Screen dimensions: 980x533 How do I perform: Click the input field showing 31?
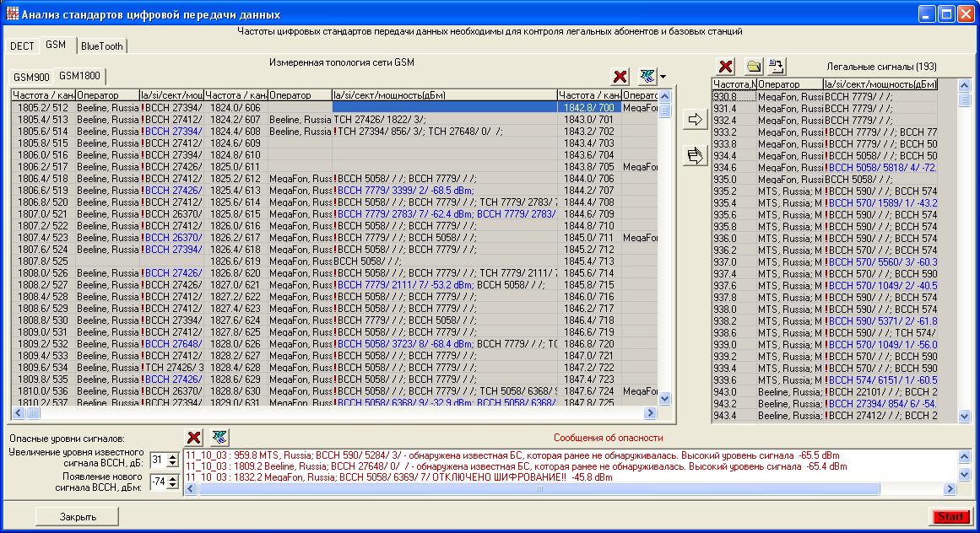(x=159, y=460)
